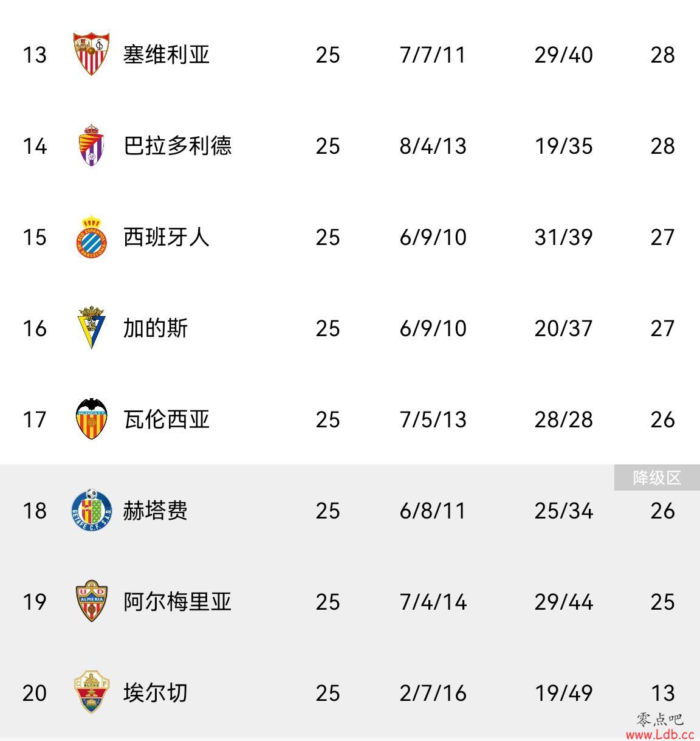Click 埃尔切 goals figure 19/49
This screenshot has height=741, width=700.
pos(563,693)
